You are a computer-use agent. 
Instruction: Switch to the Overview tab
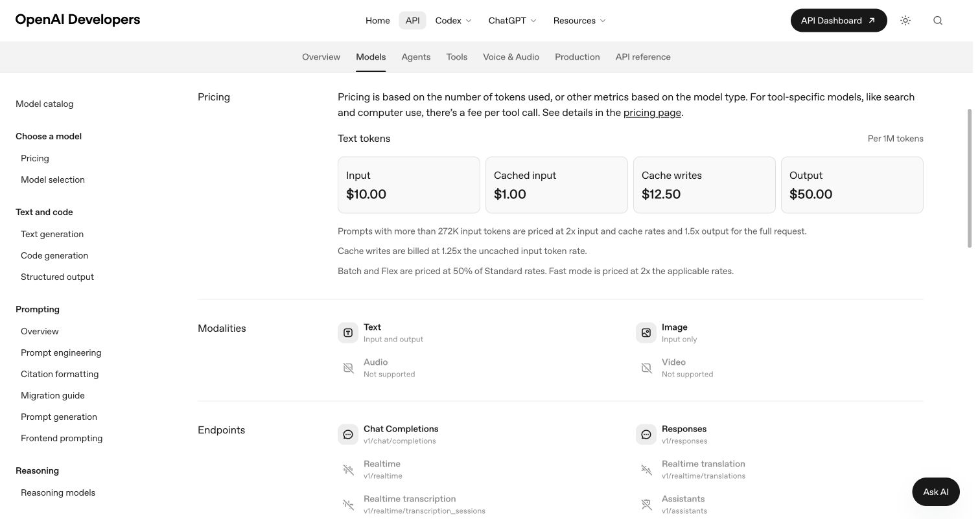(321, 57)
